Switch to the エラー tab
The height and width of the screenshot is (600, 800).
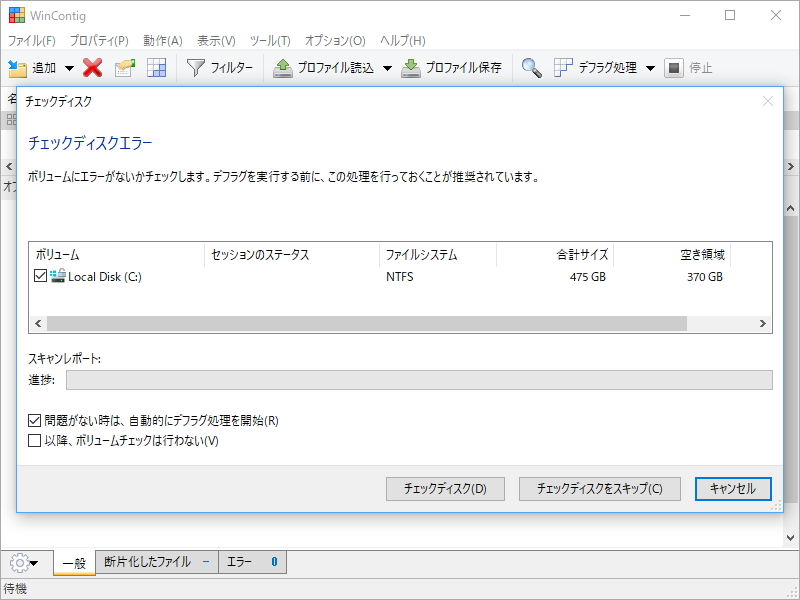coord(253,562)
